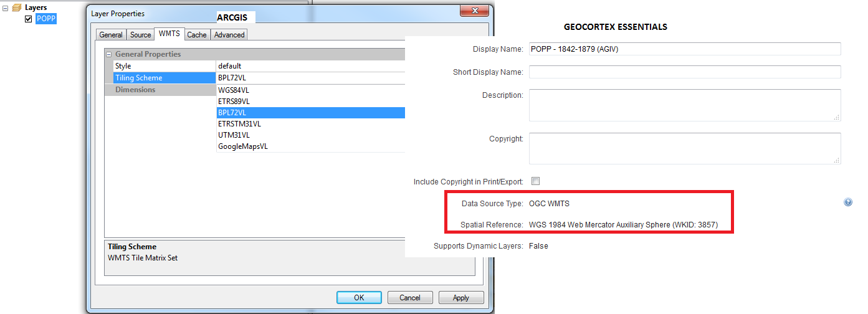Open the Tiling Scheme BPL72VL combo box
Image resolution: width=868 pixels, height=314 pixels.
(x=310, y=78)
